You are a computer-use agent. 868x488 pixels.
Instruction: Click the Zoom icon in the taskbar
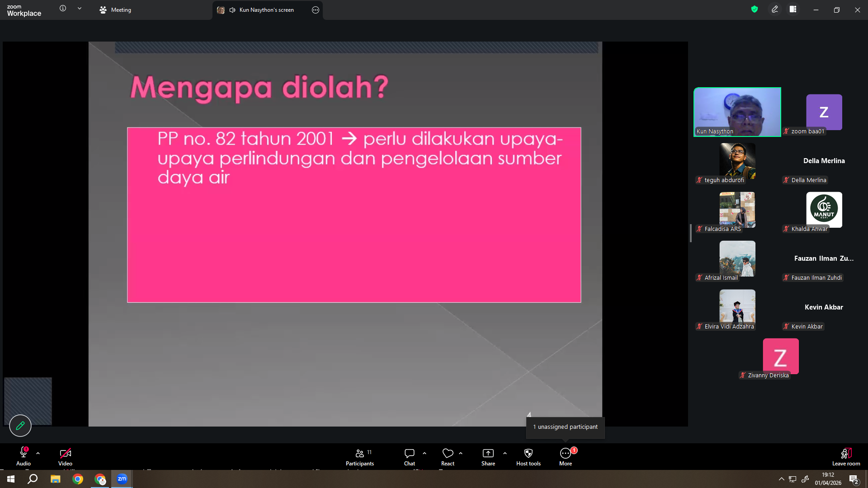[122, 479]
